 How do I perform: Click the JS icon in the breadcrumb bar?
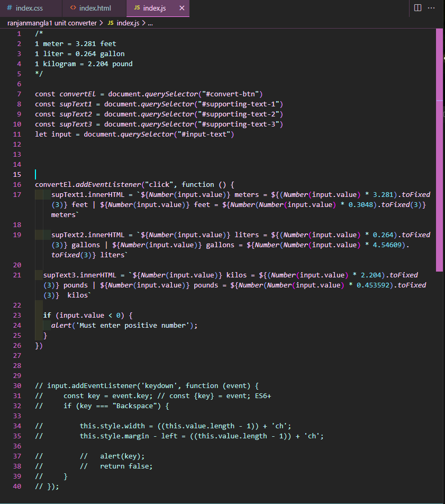(110, 23)
